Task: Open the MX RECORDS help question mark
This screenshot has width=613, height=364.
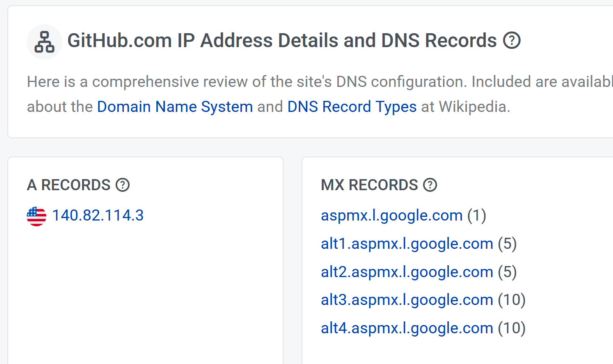Action: (x=430, y=185)
